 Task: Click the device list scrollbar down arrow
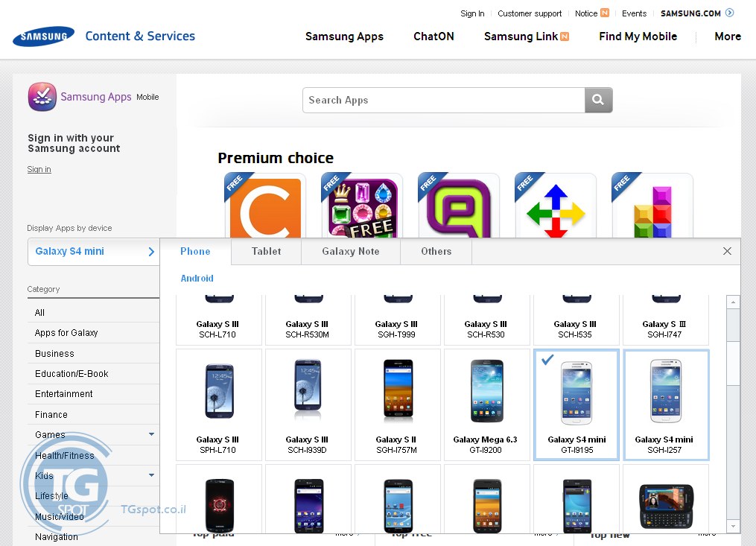(733, 526)
